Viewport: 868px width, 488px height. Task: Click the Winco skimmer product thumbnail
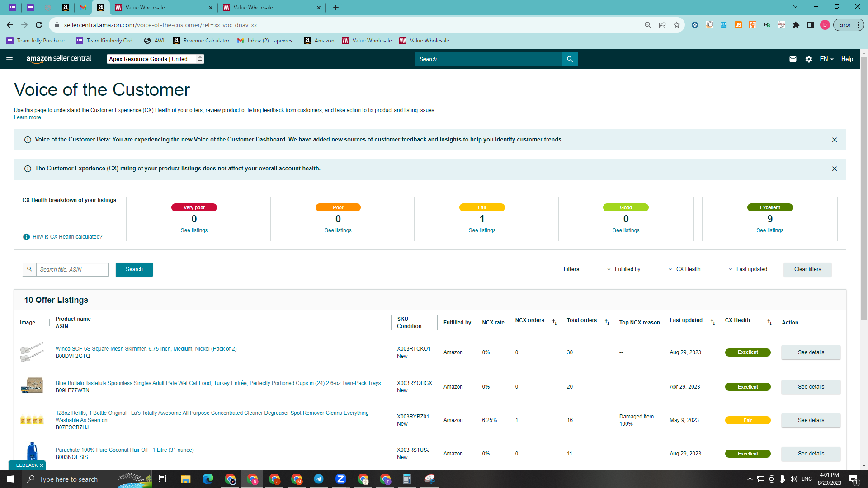33,352
